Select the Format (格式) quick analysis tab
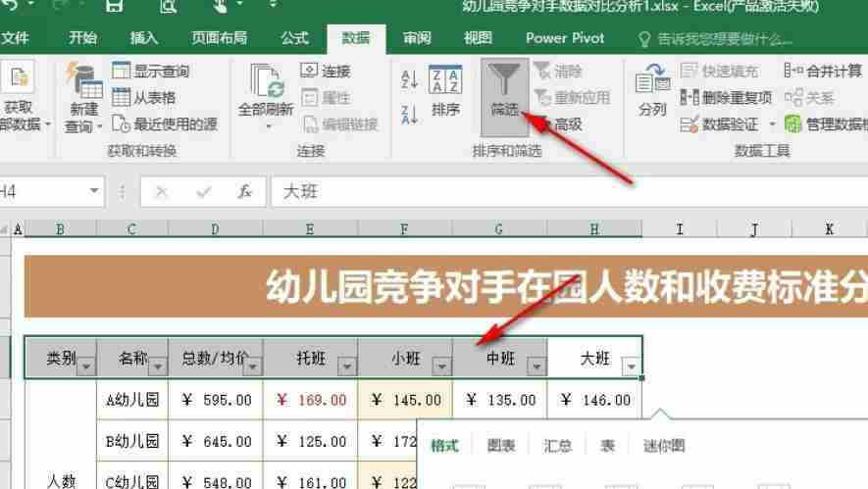The width and height of the screenshot is (868, 489). 444,446
